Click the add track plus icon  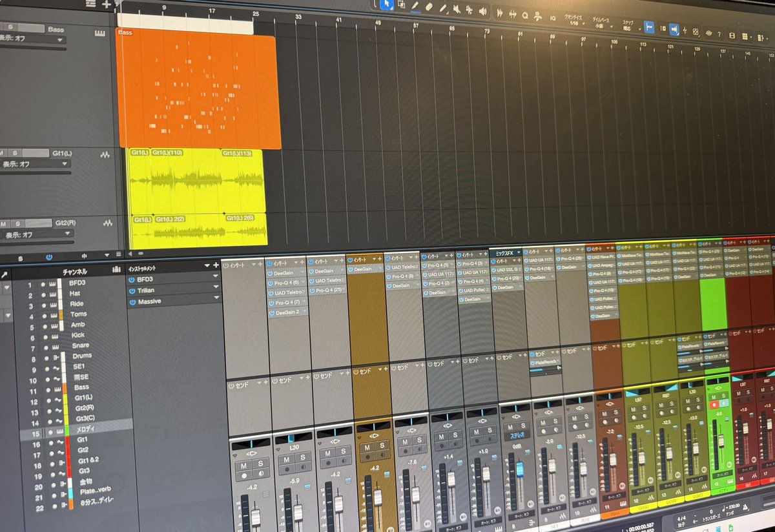click(107, 4)
